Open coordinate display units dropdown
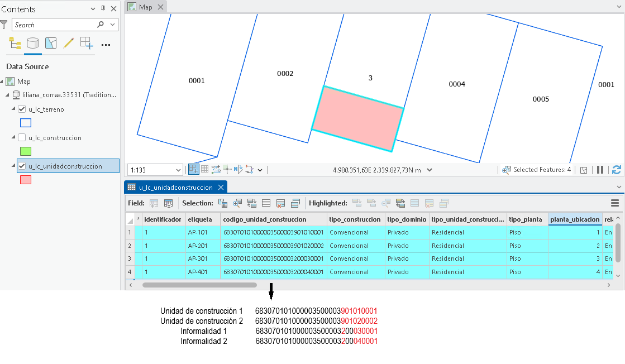Screen dimensions: 625x364 (430, 170)
